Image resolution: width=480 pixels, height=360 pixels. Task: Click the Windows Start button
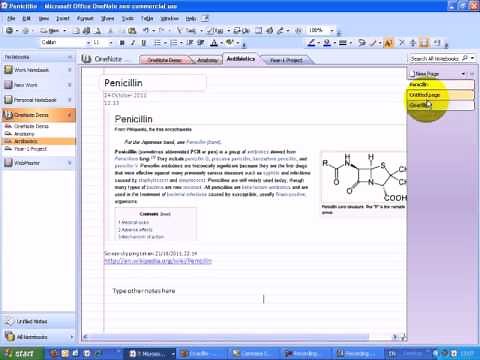[20, 353]
